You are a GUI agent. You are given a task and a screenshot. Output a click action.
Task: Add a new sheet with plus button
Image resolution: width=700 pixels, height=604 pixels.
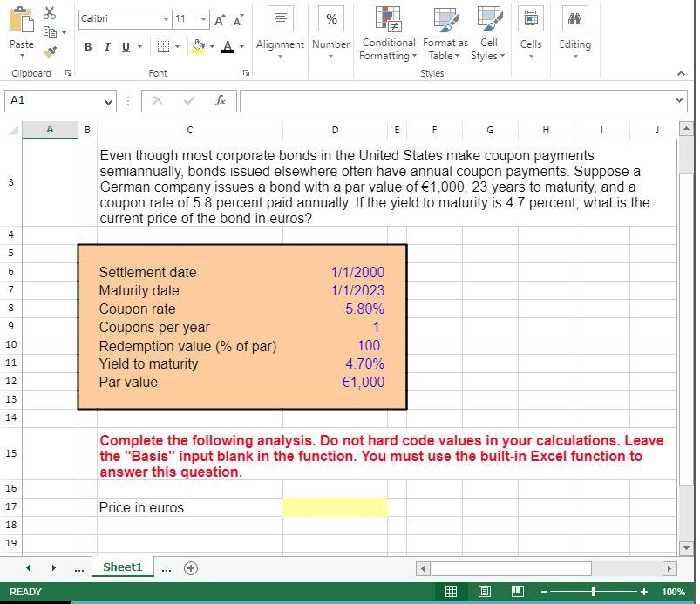[191, 568]
